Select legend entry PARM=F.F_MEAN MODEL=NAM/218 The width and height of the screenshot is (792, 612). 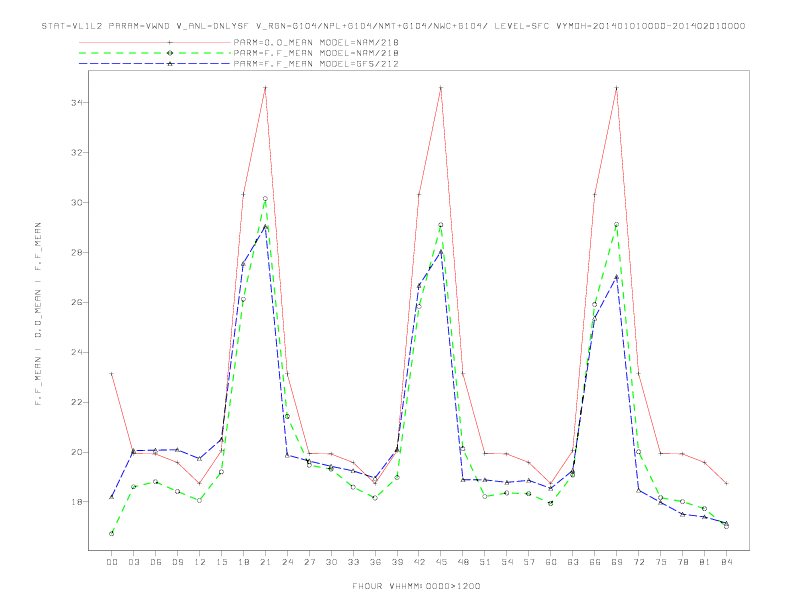(316, 53)
